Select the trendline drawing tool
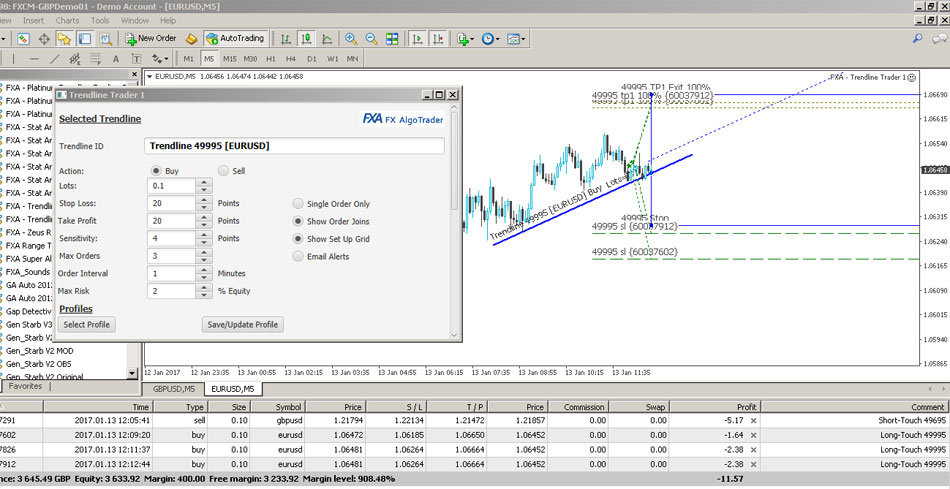 pyautogui.click(x=55, y=59)
